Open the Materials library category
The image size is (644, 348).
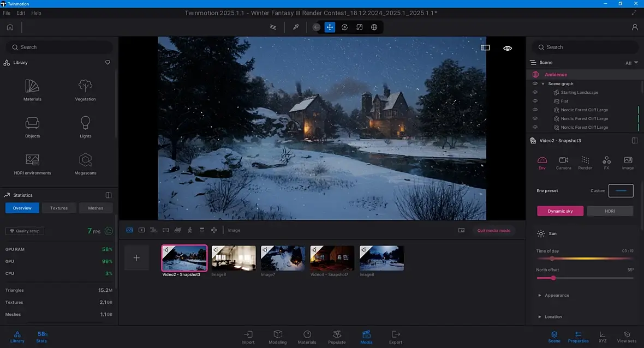point(32,89)
